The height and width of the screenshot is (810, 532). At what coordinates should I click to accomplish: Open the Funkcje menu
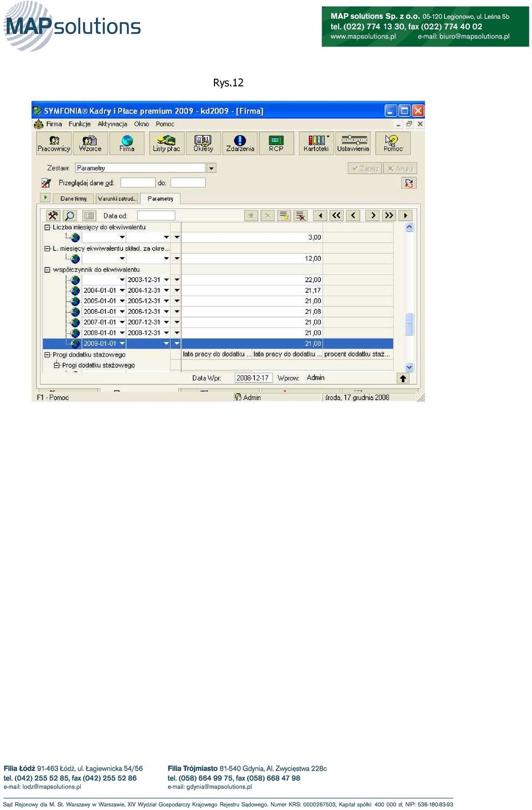[80, 124]
